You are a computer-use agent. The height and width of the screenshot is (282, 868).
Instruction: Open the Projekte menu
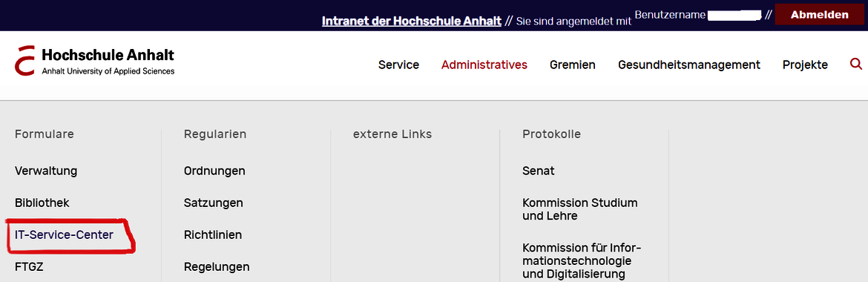(805, 65)
